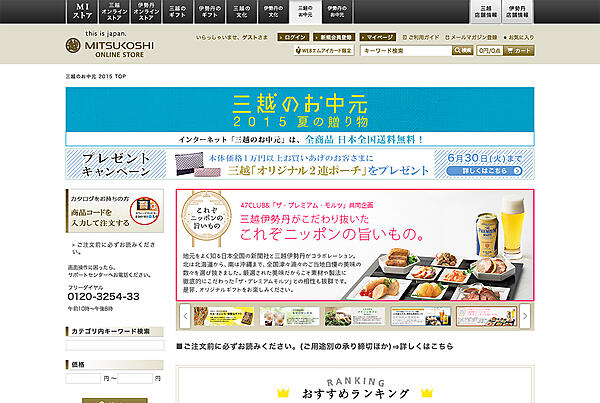
Task: Open the お気に入り link
Action: pyautogui.click(x=518, y=37)
